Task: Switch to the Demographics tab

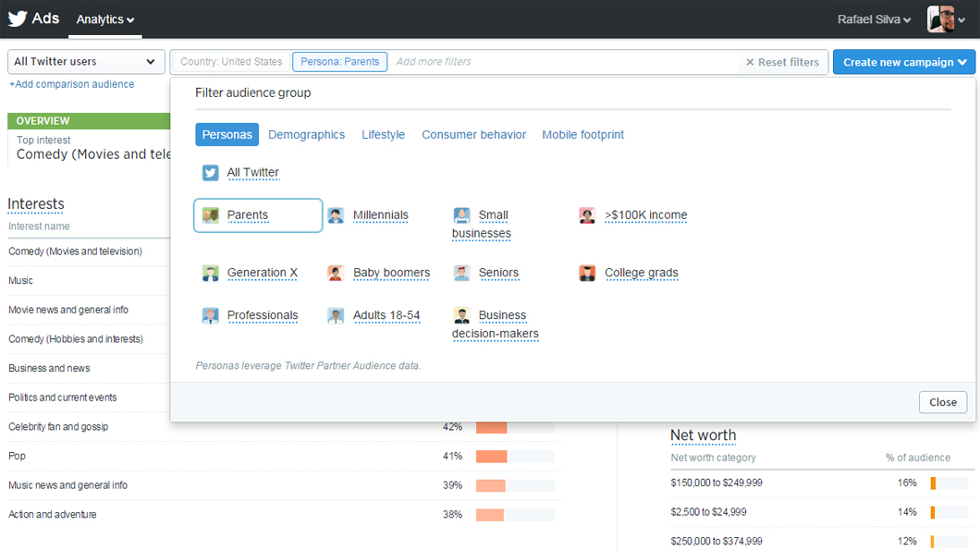Action: [306, 134]
